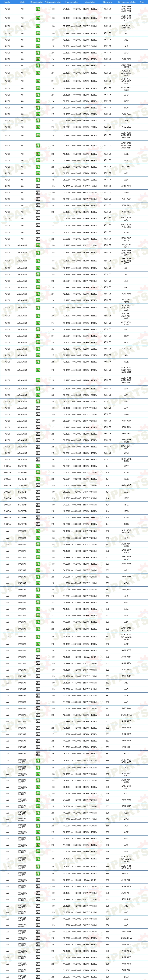This screenshot has height=980, width=148.
Task: Click petrol icon in VW Passat 1.6 ALZ 3B3 row
Action: [38, 538]
